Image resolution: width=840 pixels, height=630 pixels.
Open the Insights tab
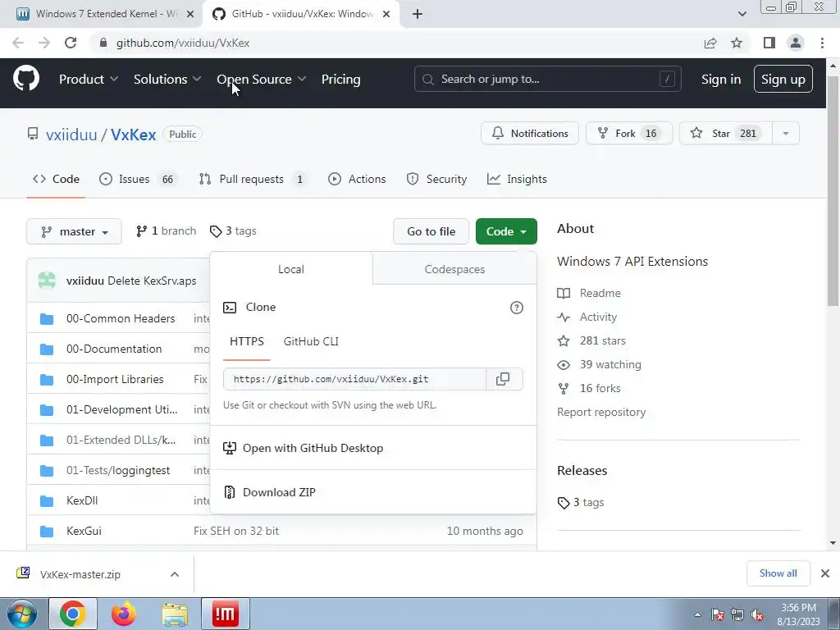(x=517, y=179)
